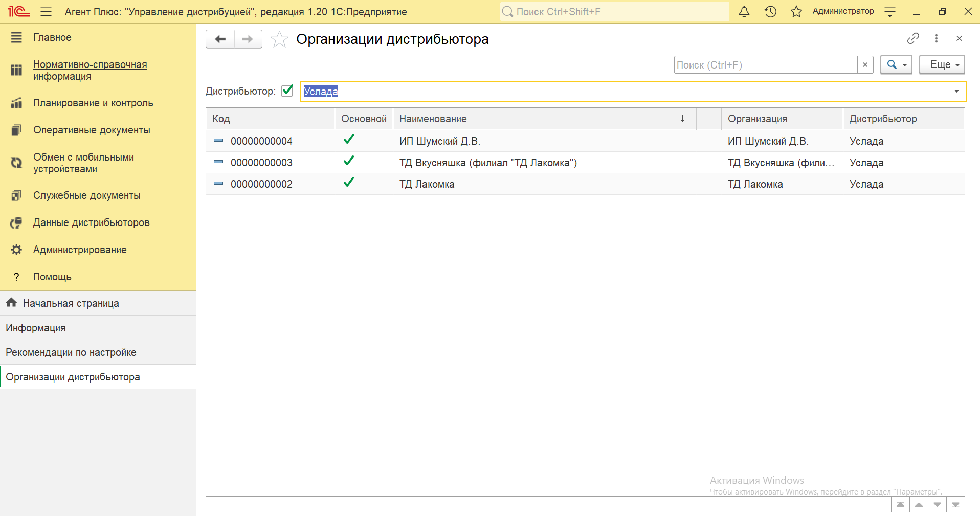Click the Администратор user name

tap(843, 11)
